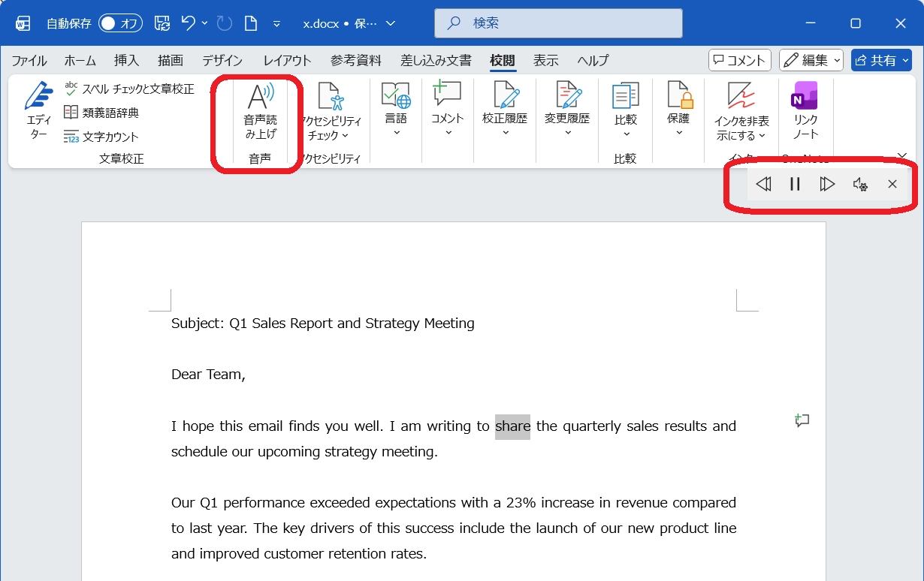Go to previous paragraph in Read Aloud
Viewport: 924px width, 581px height.
tap(763, 184)
